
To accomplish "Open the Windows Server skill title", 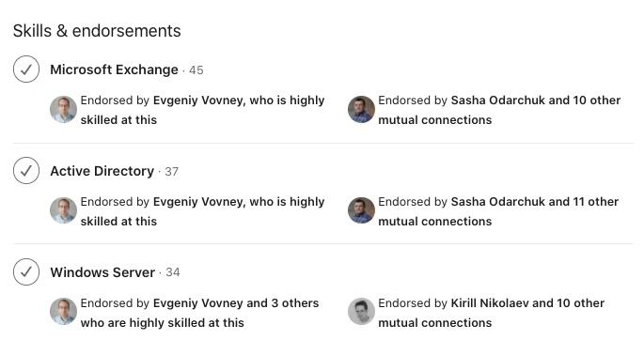I will (x=102, y=272).
